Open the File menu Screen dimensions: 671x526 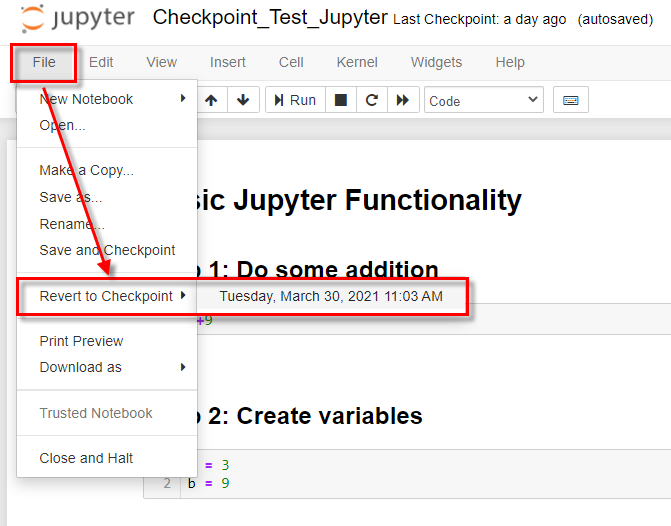(x=44, y=62)
